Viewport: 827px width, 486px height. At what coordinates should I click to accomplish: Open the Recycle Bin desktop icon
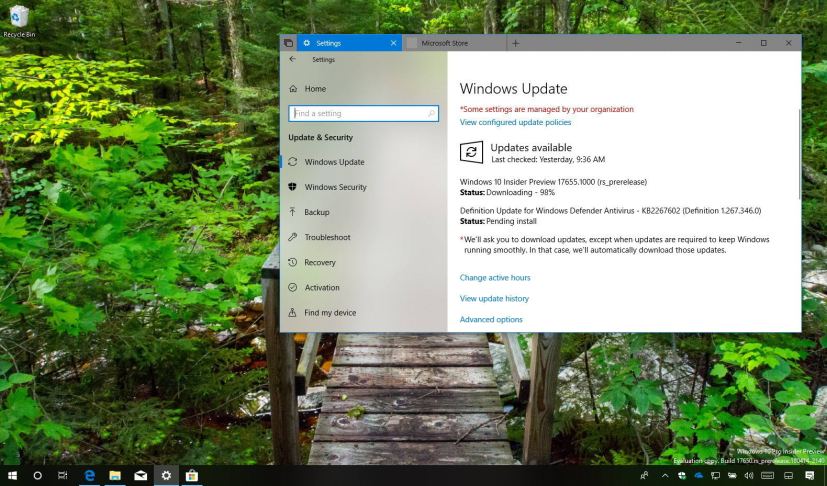[x=19, y=22]
